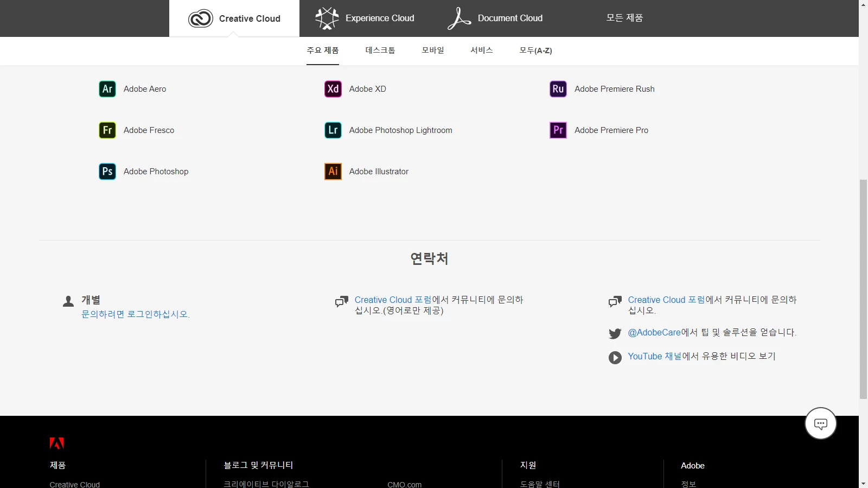Switch to the Document Cloud tab label
The image size is (868, 488).
click(x=510, y=18)
